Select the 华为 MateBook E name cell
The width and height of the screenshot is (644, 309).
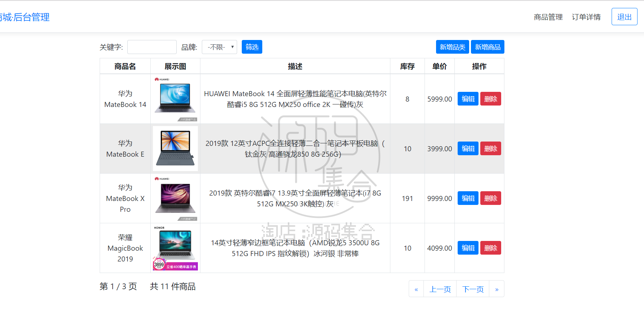[125, 149]
